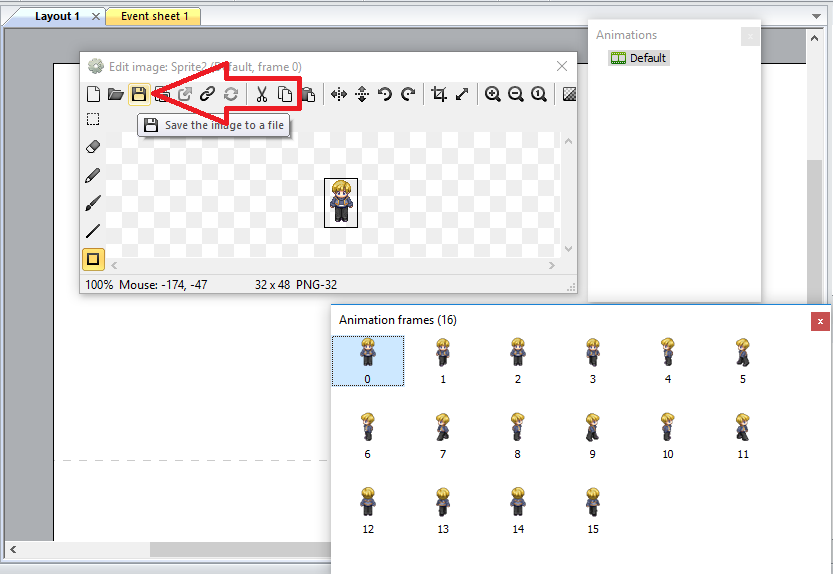Click the Cut scissors icon
The image size is (833, 574).
pyautogui.click(x=261, y=95)
